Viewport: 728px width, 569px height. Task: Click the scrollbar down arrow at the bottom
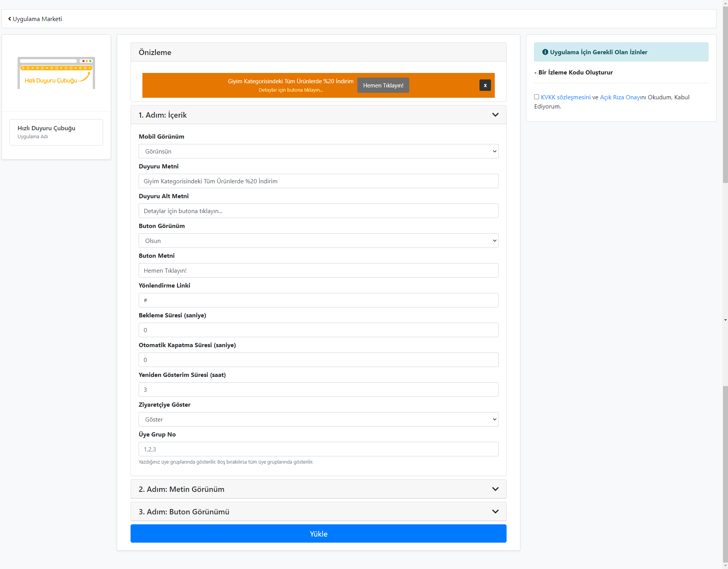point(725,566)
